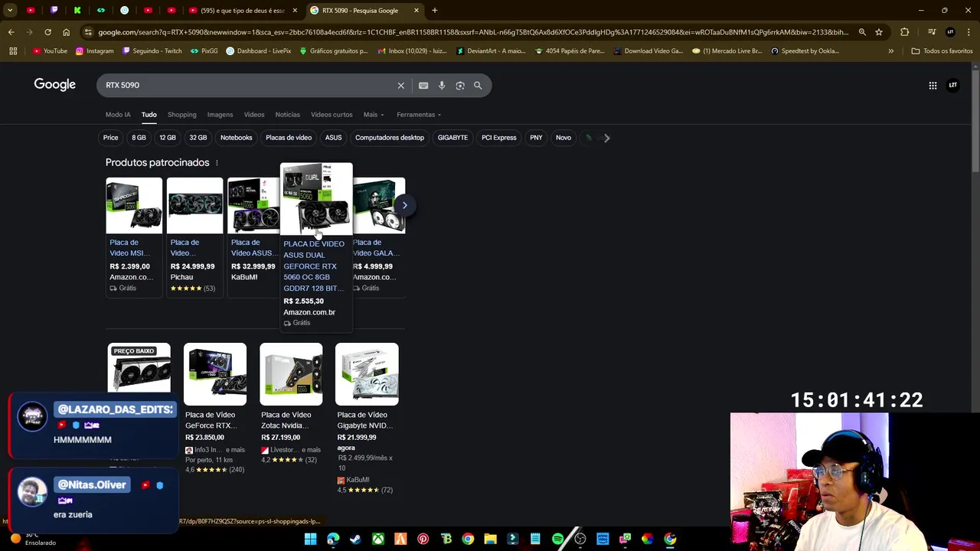The image size is (980, 551).
Task: Clear the search box with X
Action: click(400, 86)
